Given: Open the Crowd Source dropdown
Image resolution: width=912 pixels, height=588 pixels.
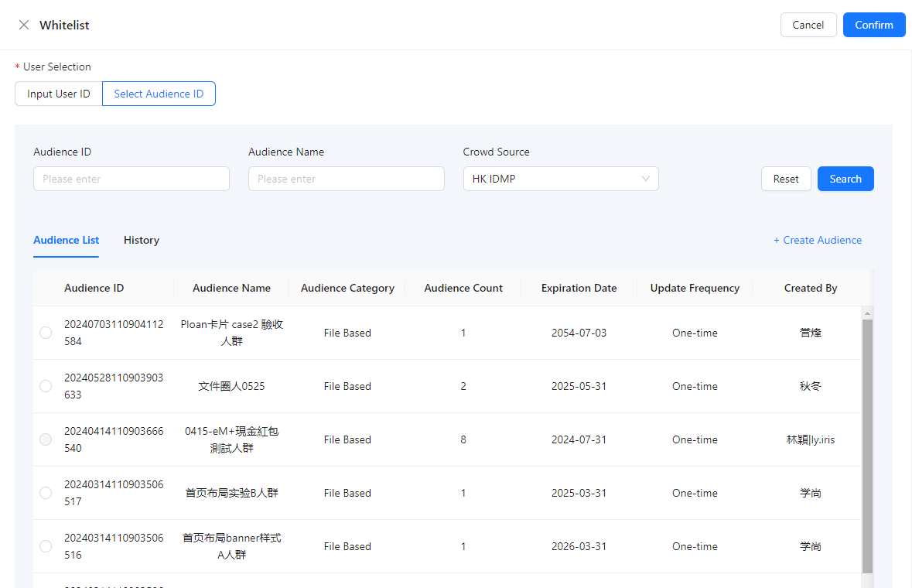Looking at the screenshot, I should pyautogui.click(x=560, y=179).
